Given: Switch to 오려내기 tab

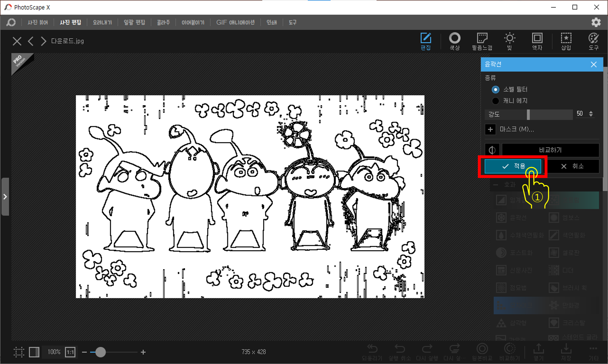Looking at the screenshot, I should pos(102,22).
